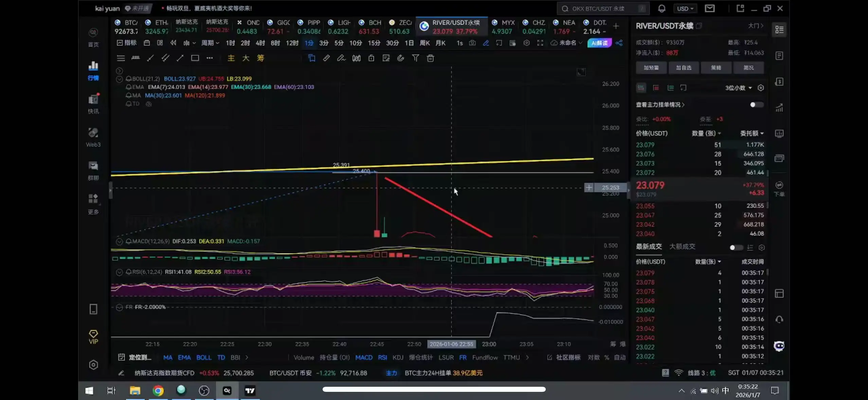Toggle the 查看主力挂单情况 switch
This screenshot has height=400, width=868.
(756, 105)
